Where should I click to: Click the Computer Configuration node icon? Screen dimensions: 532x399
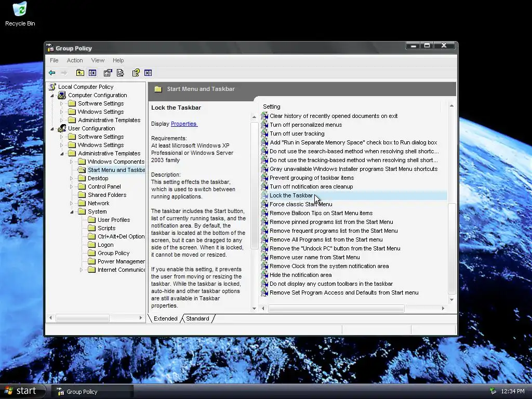tap(62, 95)
